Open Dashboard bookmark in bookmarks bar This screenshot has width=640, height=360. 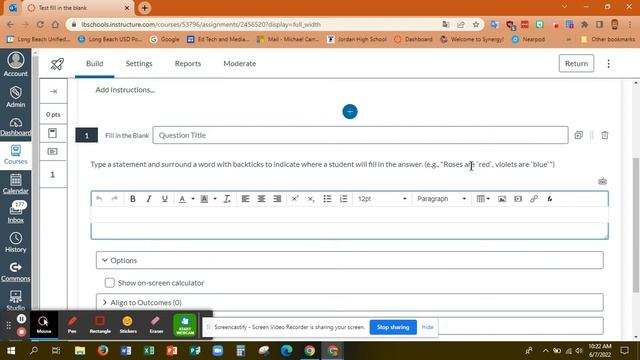(413, 39)
